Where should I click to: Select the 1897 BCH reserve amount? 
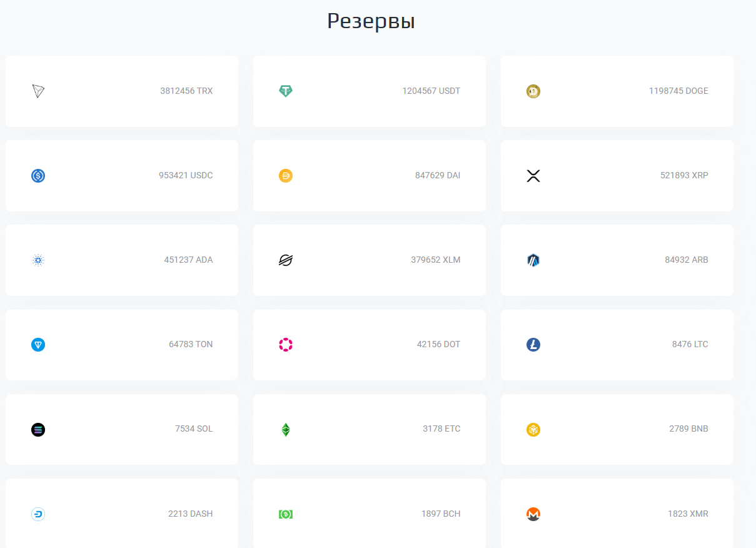click(441, 514)
